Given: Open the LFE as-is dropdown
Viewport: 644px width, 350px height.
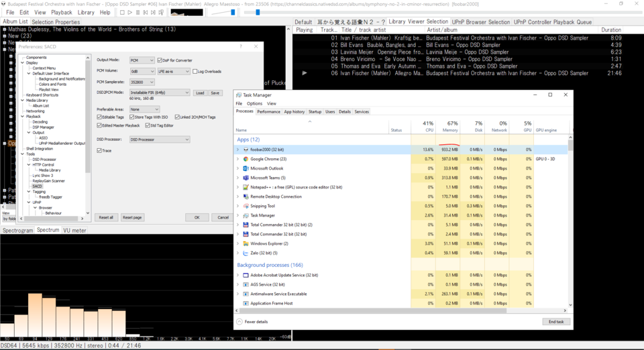Looking at the screenshot, I should pyautogui.click(x=174, y=71).
